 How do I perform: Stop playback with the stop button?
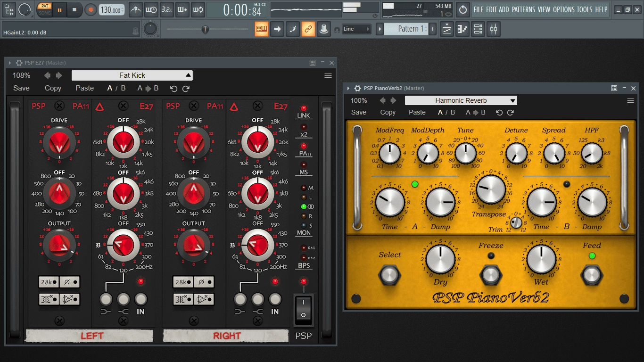tap(74, 9)
